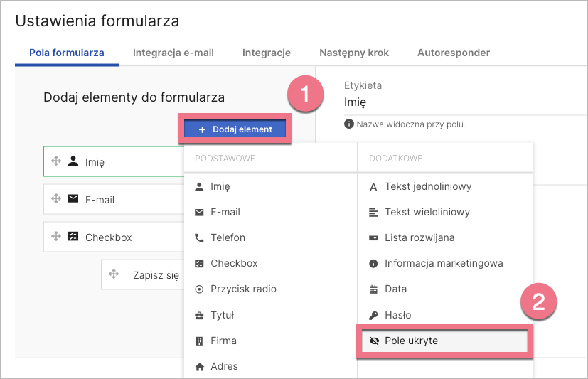The height and width of the screenshot is (379, 588).
Task: Add a Checkbox element from the menu
Action: click(x=234, y=263)
